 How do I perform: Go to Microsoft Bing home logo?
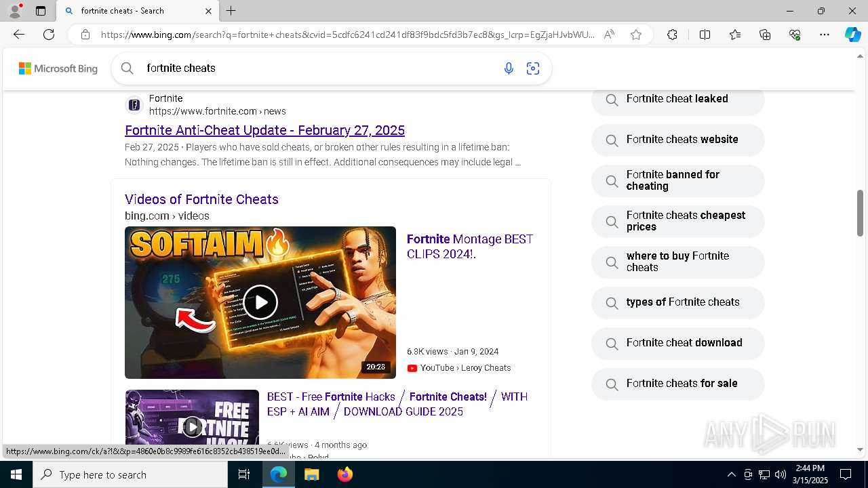[58, 68]
